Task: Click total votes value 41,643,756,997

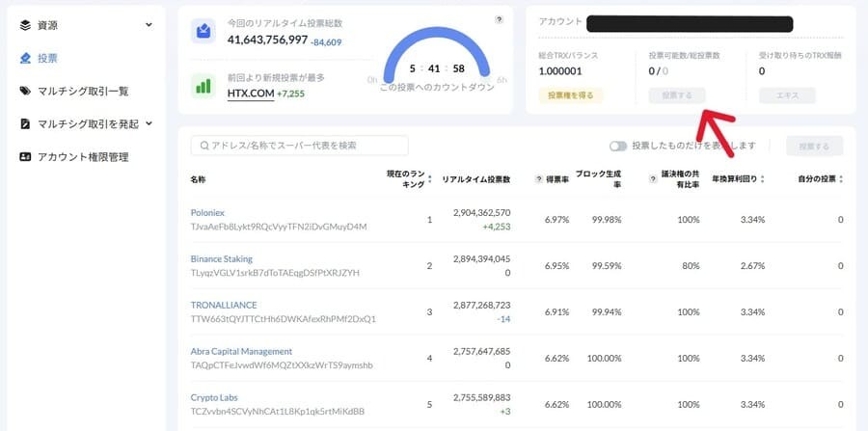Action: tap(267, 40)
